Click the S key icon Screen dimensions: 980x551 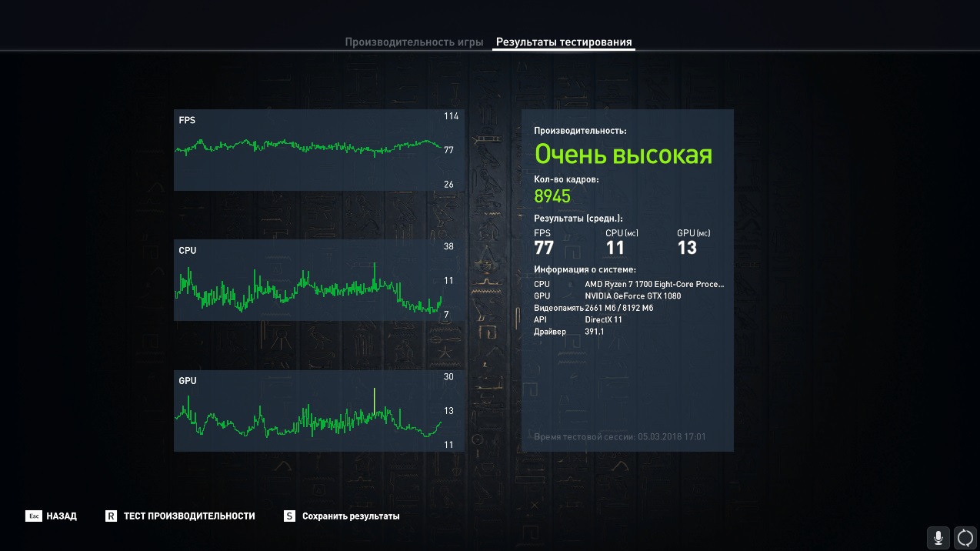[x=289, y=516]
